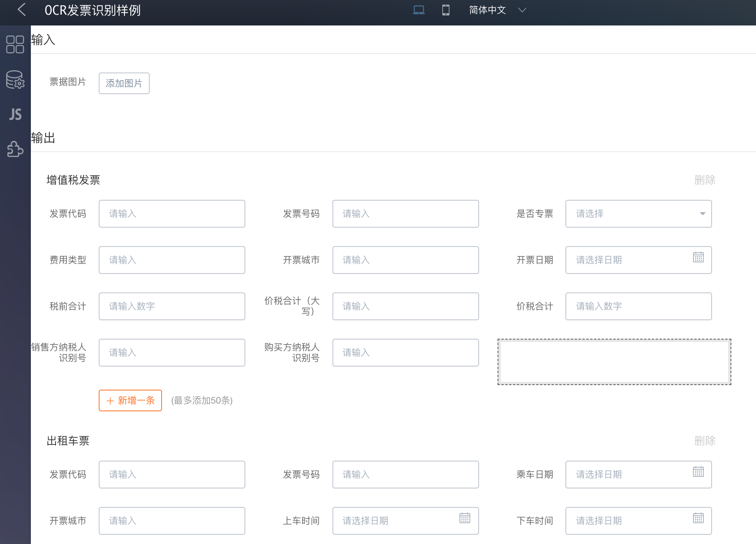Switch to mobile preview mode icon

click(x=445, y=10)
